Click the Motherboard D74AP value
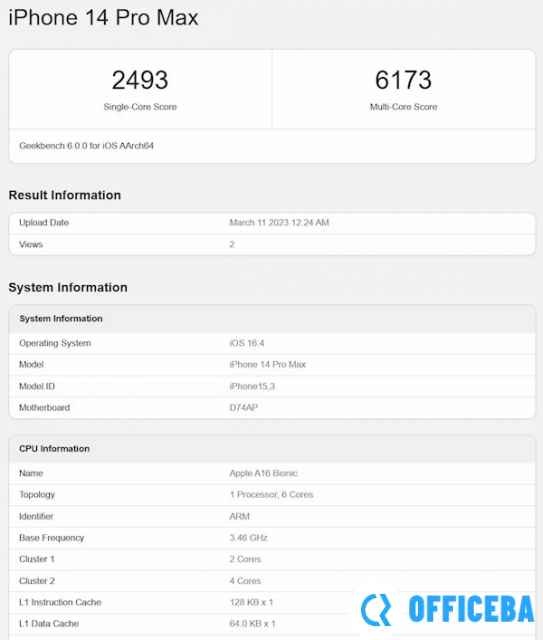This screenshot has height=640, width=543. [243, 408]
